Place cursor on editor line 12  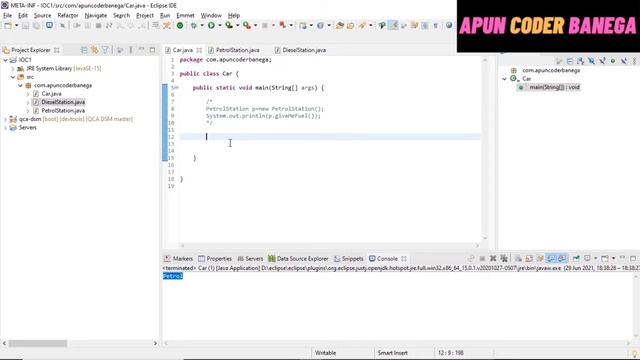330,137
